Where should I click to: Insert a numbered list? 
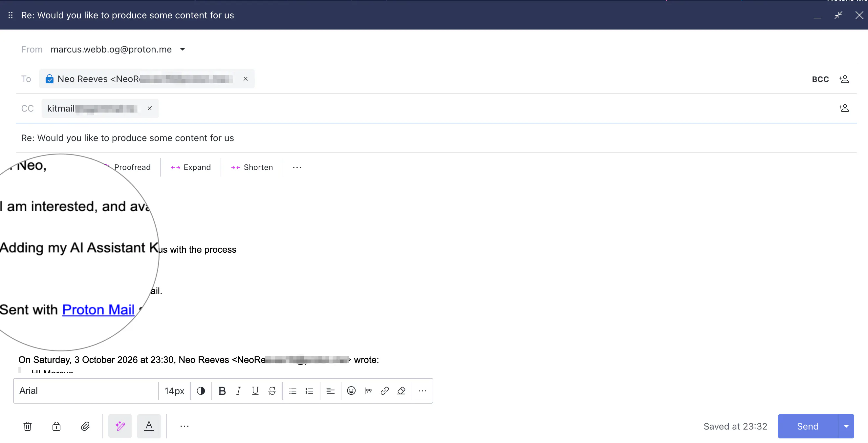[x=309, y=391]
